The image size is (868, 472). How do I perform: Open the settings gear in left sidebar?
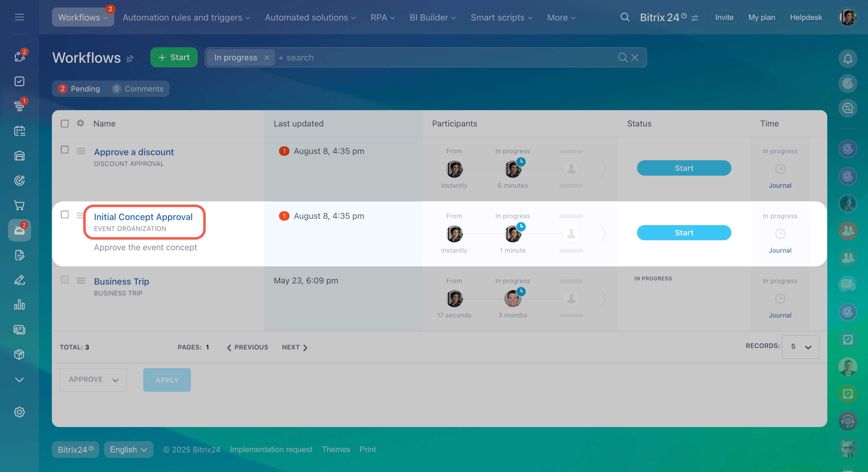click(x=19, y=412)
